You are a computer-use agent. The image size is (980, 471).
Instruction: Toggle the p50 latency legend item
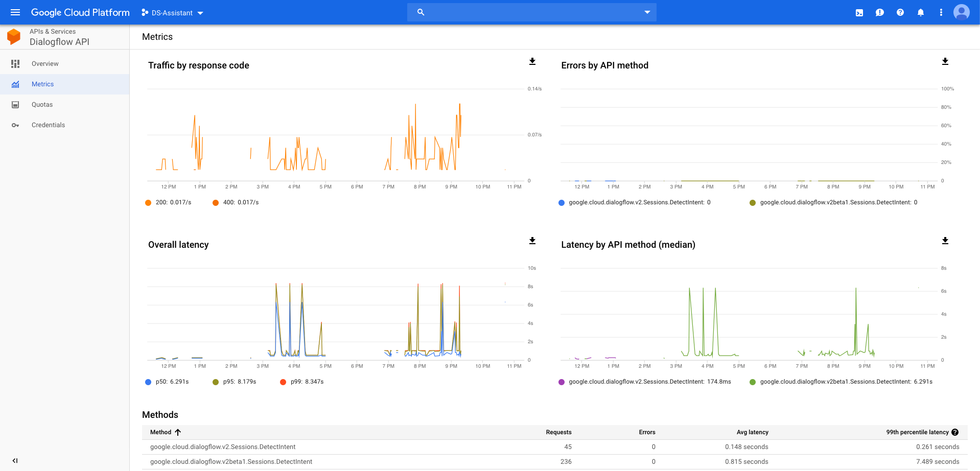[x=167, y=382]
